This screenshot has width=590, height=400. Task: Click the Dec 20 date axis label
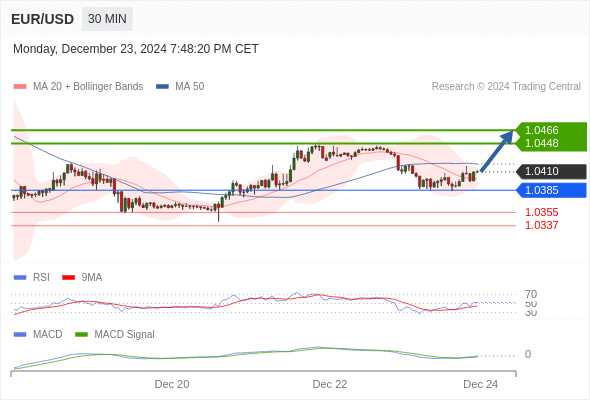172,384
